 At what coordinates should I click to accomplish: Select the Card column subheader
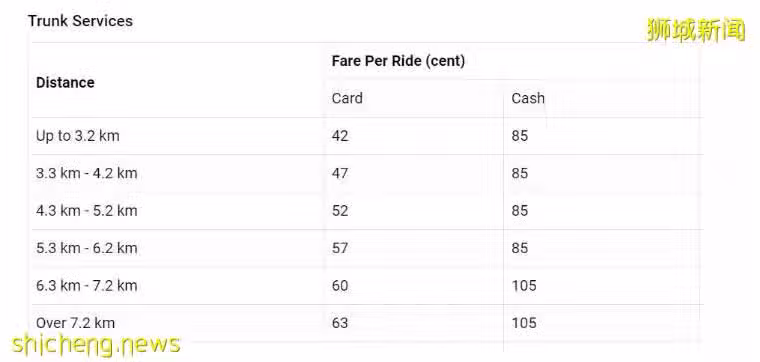(347, 98)
